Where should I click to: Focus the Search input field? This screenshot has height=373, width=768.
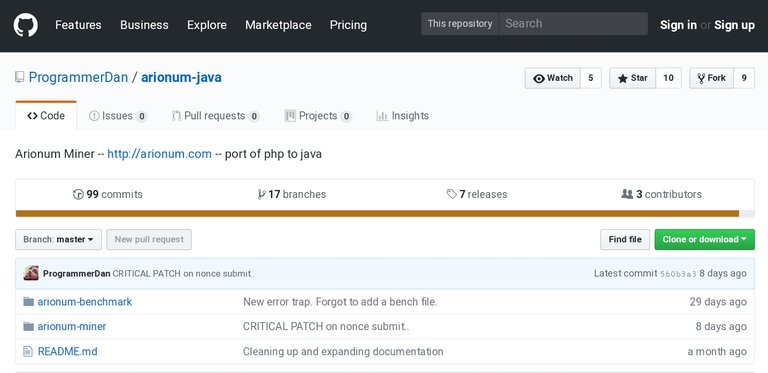573,23
